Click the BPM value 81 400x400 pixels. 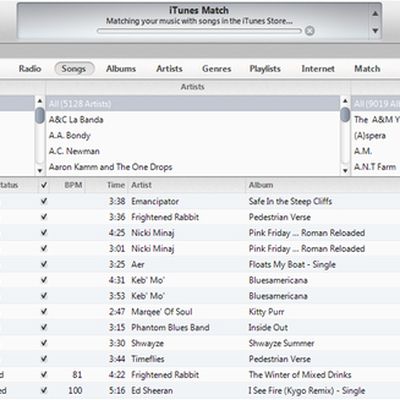pyautogui.click(x=77, y=375)
